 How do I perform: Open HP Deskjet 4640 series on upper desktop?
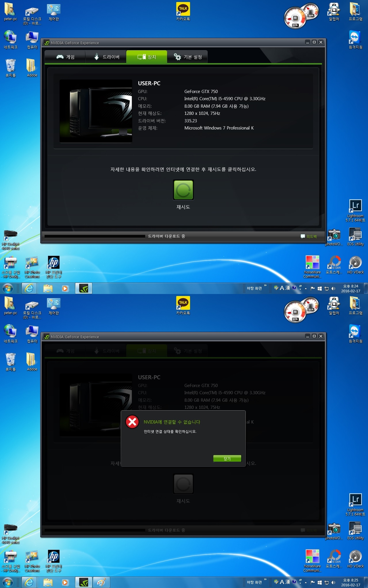click(11, 240)
